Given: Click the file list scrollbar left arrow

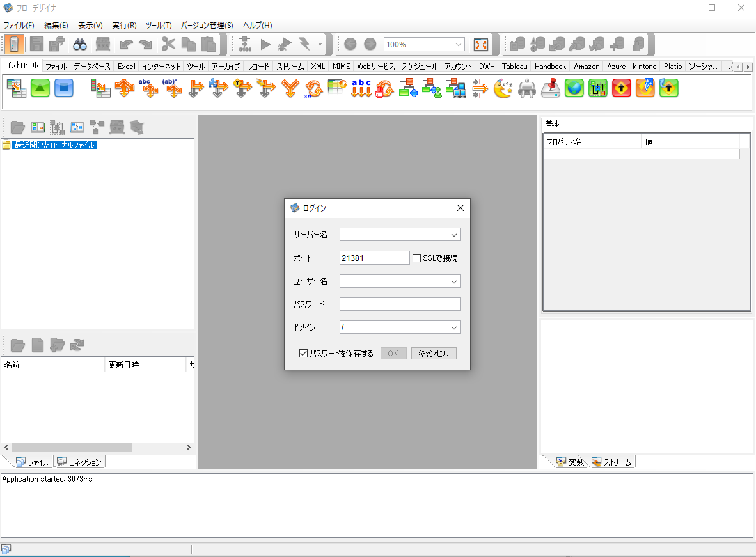Looking at the screenshot, I should point(6,448).
